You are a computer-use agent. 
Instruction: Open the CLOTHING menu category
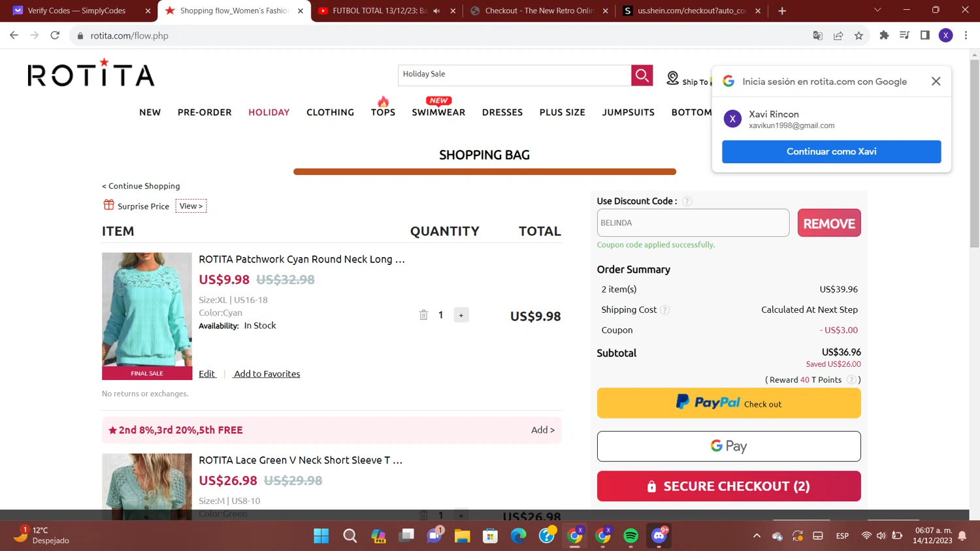tap(330, 112)
